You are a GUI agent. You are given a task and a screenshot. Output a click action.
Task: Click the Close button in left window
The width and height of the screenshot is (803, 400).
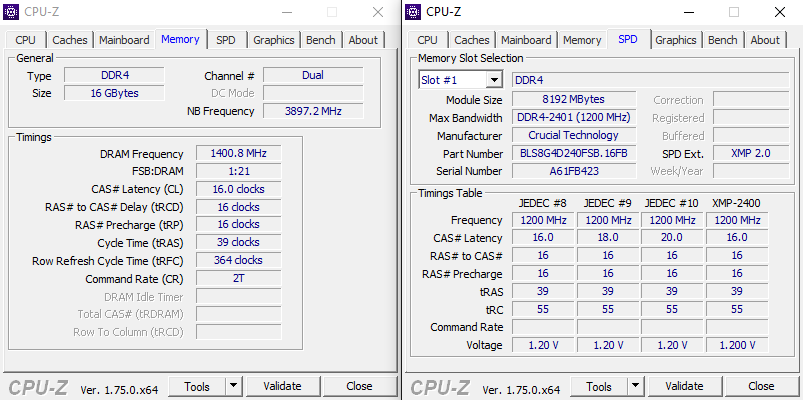click(359, 386)
